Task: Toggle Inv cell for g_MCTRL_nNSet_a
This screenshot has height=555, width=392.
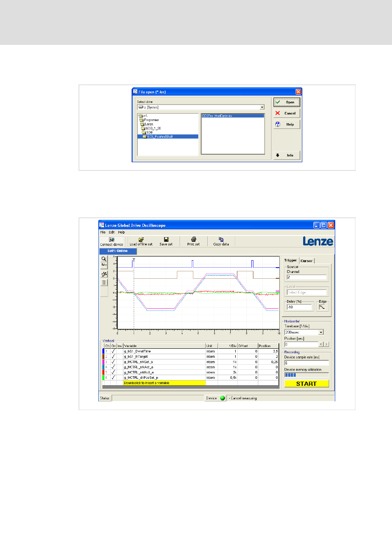Action: click(x=120, y=362)
